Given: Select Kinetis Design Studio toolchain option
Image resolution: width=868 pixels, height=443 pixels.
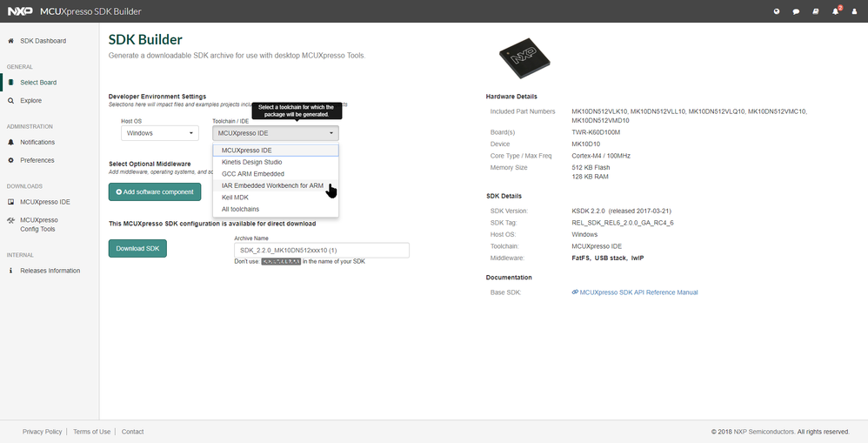Looking at the screenshot, I should tap(276, 162).
